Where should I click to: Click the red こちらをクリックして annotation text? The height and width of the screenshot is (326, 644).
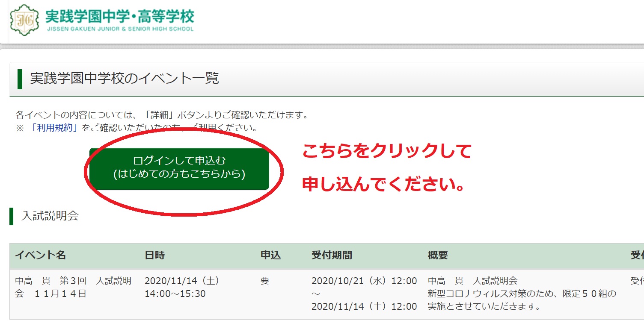pos(386,152)
